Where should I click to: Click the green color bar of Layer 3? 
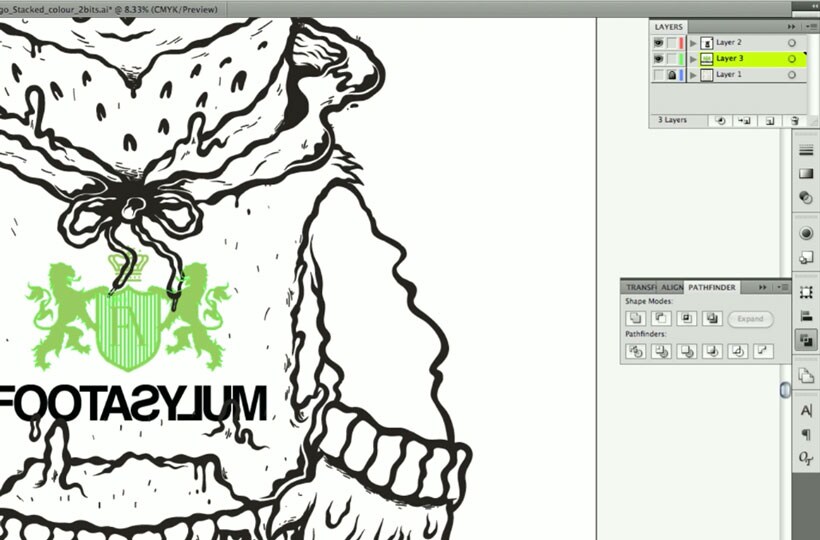pyautogui.click(x=681, y=59)
